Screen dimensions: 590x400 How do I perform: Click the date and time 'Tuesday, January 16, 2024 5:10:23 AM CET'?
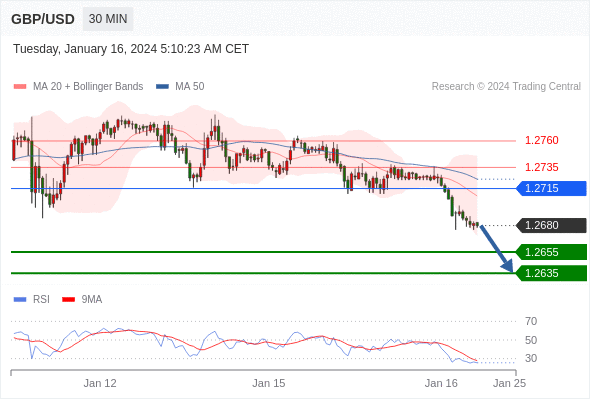coord(131,49)
